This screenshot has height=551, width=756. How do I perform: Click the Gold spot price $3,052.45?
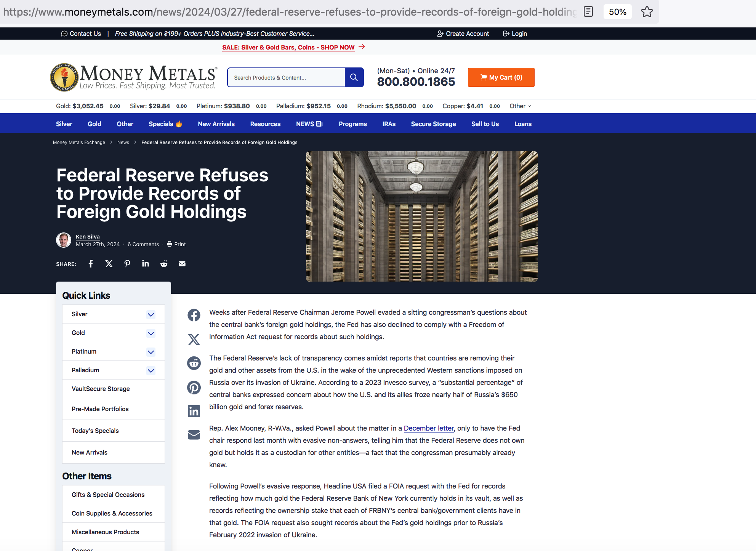point(88,106)
